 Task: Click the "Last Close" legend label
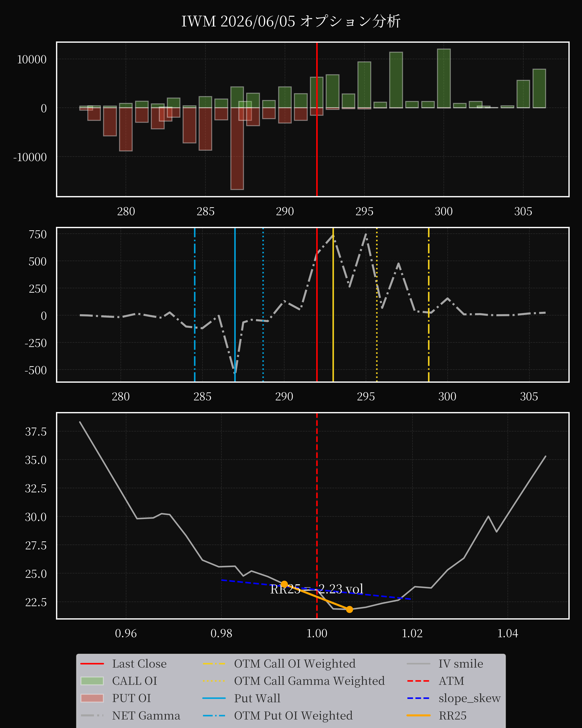tap(139, 663)
